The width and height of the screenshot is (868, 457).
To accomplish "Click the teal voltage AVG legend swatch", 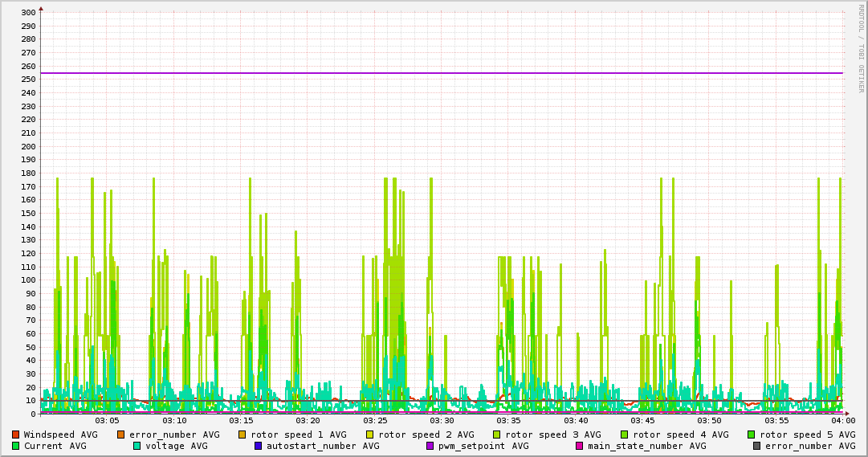I will pos(137,446).
